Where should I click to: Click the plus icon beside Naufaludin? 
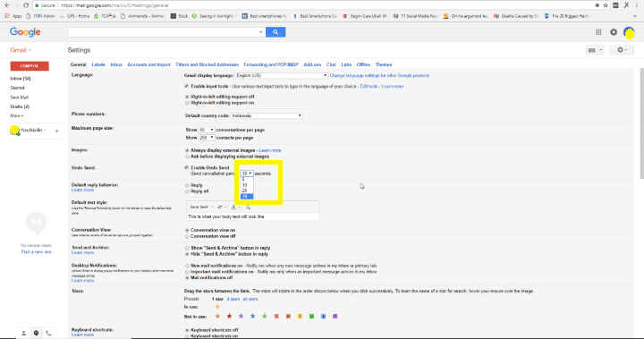[x=56, y=131]
